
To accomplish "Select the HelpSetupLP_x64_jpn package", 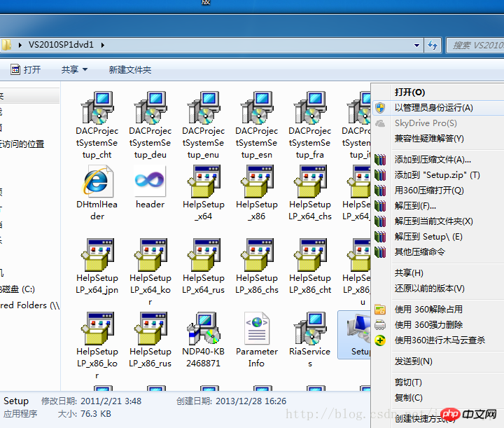I will [97, 255].
